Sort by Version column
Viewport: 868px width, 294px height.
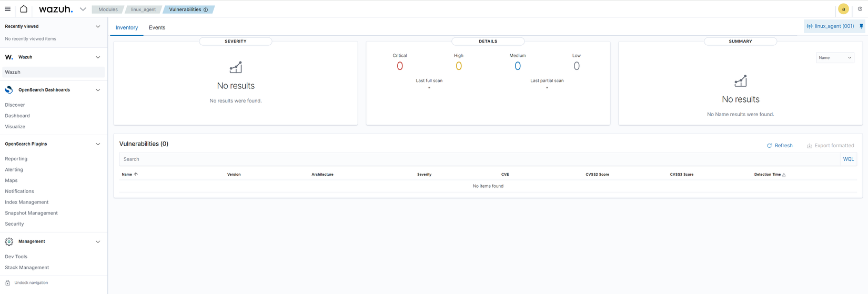click(234, 175)
